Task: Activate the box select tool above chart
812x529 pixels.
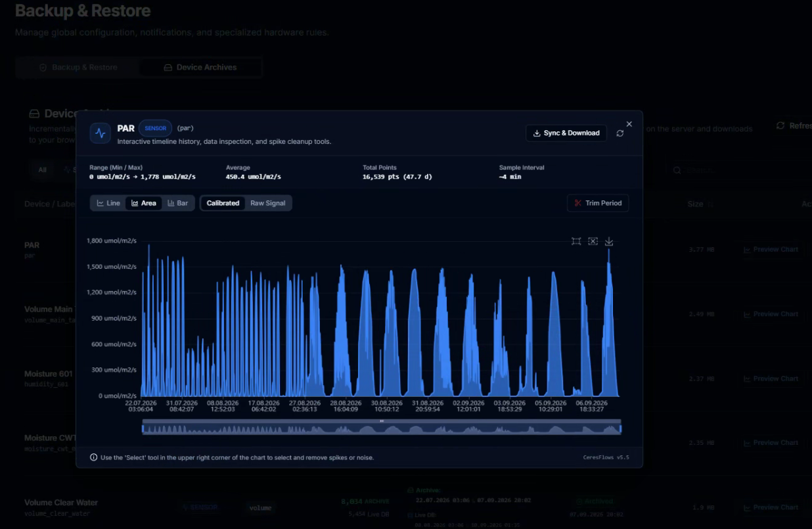Action: pyautogui.click(x=576, y=241)
